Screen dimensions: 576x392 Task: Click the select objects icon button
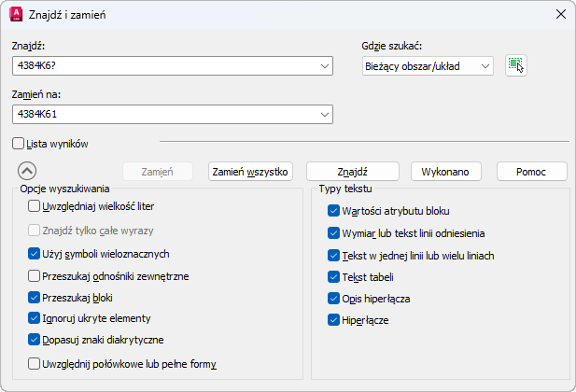(515, 65)
